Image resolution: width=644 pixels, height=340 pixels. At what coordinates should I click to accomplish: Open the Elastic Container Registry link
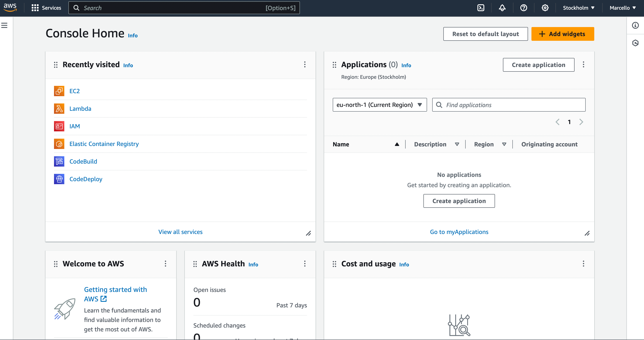[x=104, y=144]
